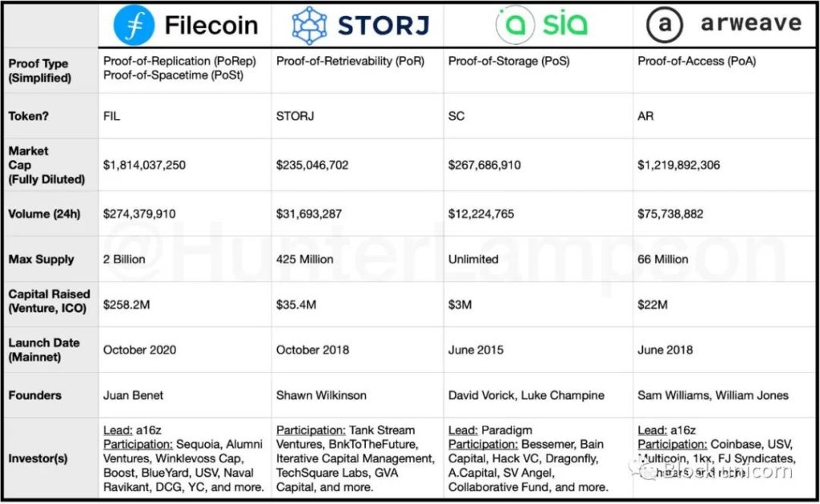The image size is (820, 504).
Task: Click the Capital Raised row label
Action: tap(49, 302)
